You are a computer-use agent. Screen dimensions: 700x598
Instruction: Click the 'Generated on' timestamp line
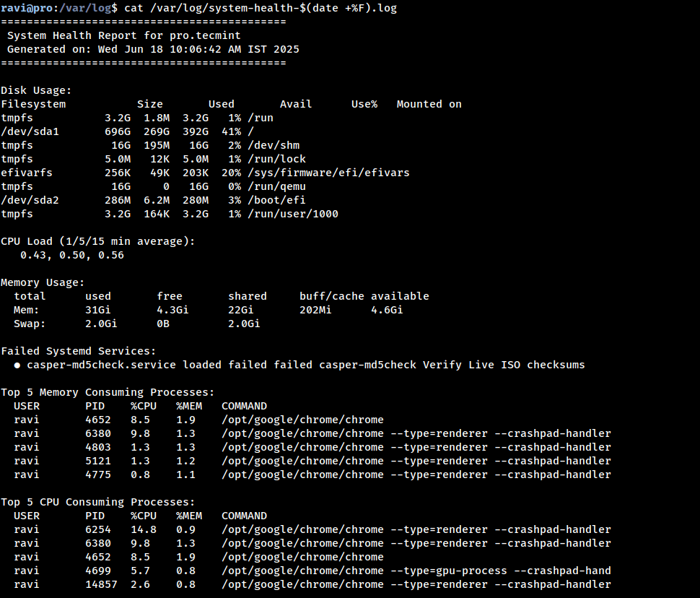(153, 49)
